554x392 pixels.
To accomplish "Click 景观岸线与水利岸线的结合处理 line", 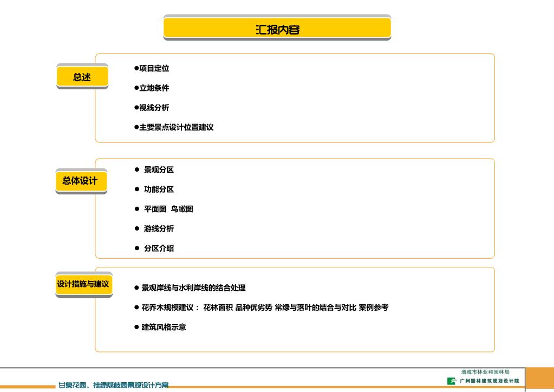I will [x=190, y=288].
